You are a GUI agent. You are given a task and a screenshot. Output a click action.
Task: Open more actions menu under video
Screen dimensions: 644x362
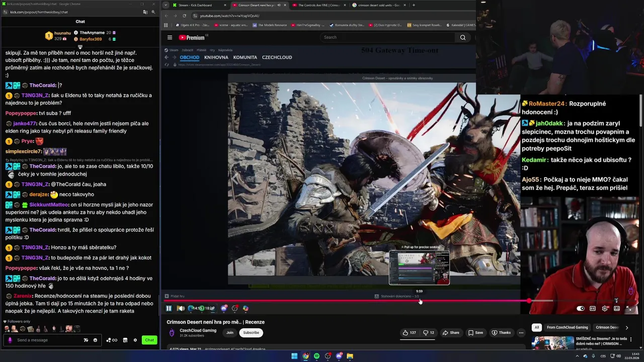coord(521,332)
